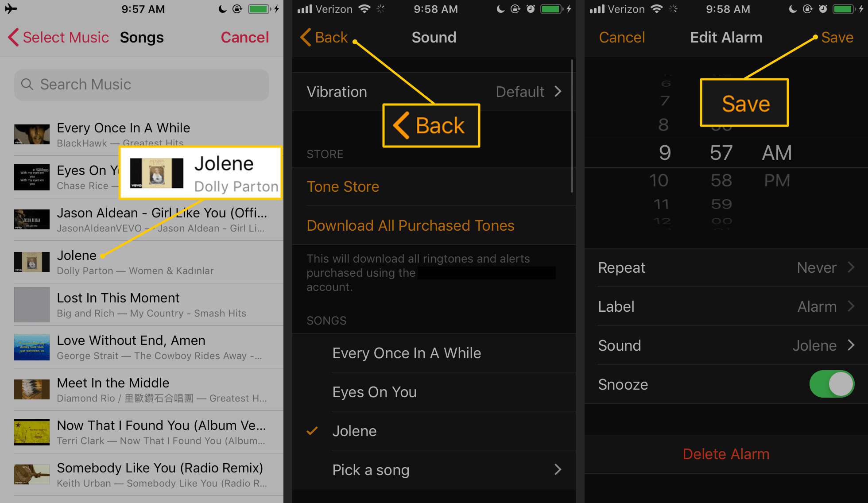Select the Jolene checkmark in songs list
Viewport: 868px width, 503px height.
312,431
